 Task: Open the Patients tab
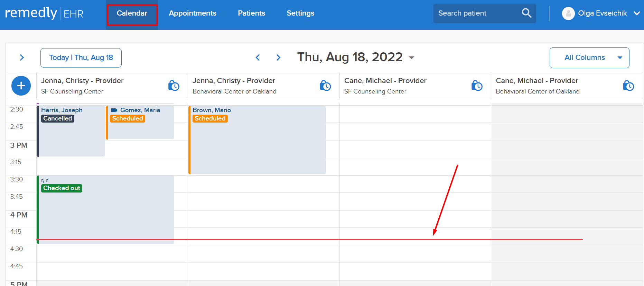[x=251, y=13]
